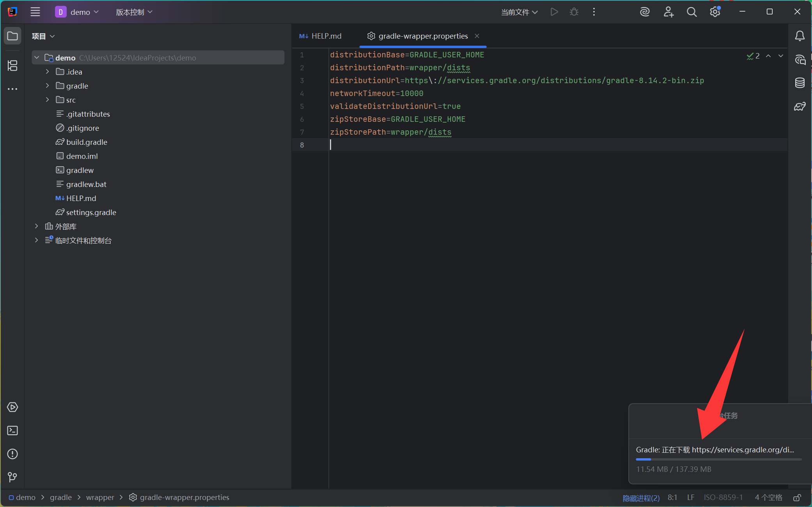
Task: Open the Gradle tool window elephant icon
Action: click(800, 106)
